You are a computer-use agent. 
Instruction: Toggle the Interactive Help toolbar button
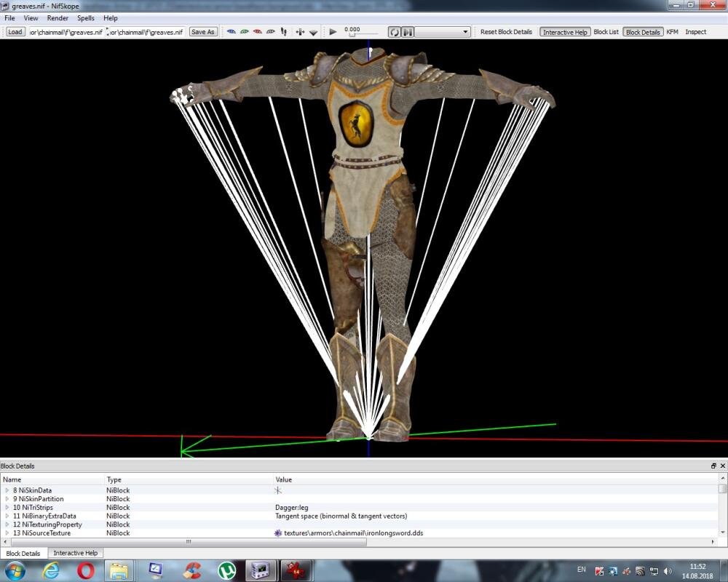point(565,32)
